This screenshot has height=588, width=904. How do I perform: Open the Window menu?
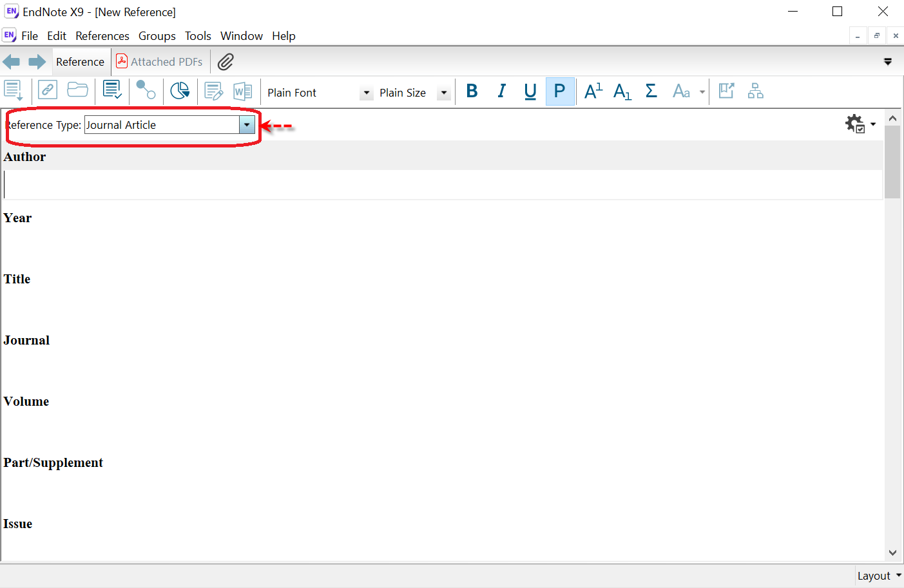pos(242,36)
